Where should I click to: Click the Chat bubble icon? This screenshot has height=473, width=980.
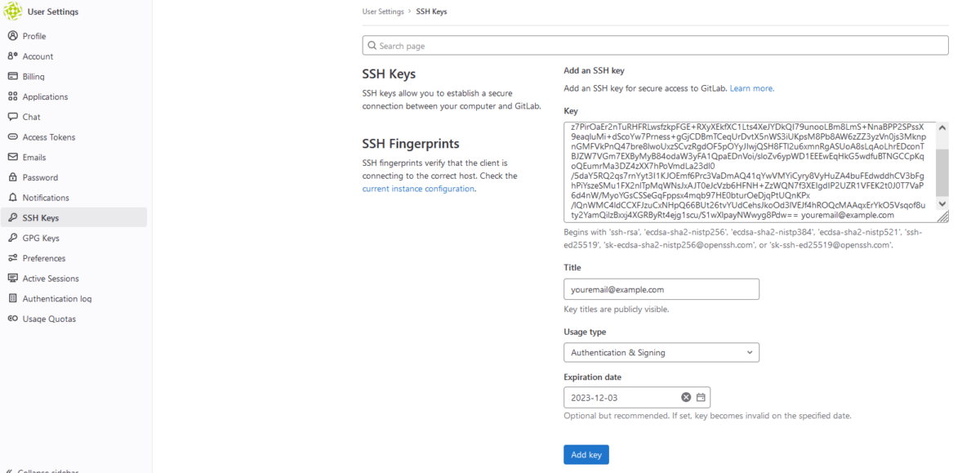13,117
